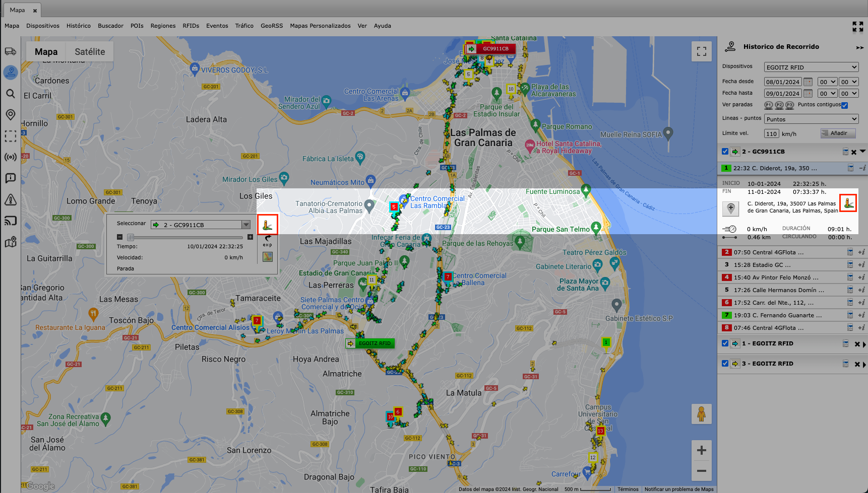This screenshot has height=493, width=868.
Task: Click the cast/RSS feed sidebar icon
Action: 10,221
